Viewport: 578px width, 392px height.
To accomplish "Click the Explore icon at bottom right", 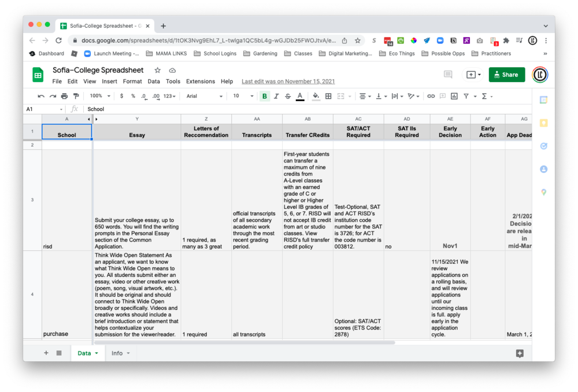I will tap(520, 354).
